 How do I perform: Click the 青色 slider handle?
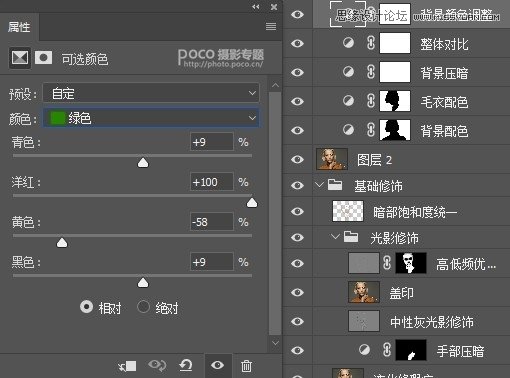click(143, 163)
